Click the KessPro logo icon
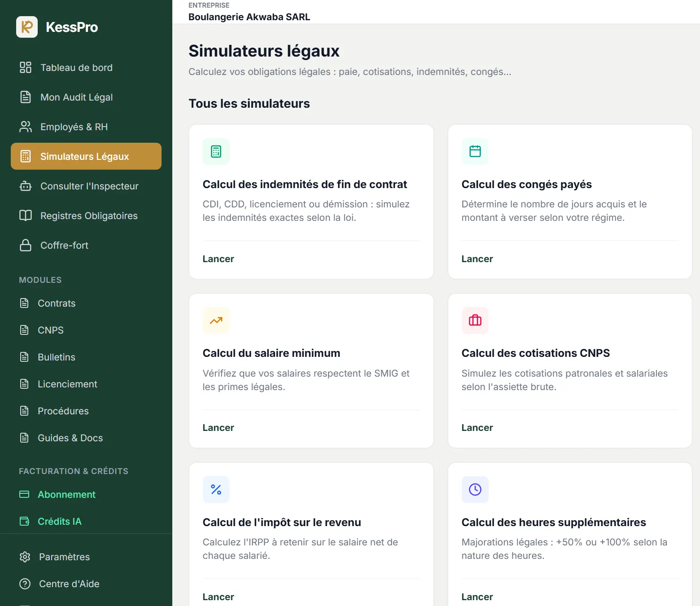Viewport: 700px width, 606px height. [27, 27]
